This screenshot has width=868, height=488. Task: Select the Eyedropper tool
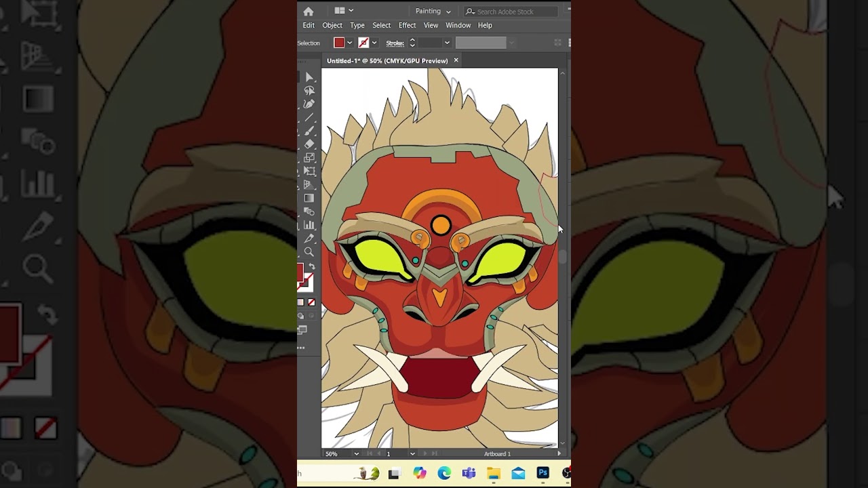[309, 239]
